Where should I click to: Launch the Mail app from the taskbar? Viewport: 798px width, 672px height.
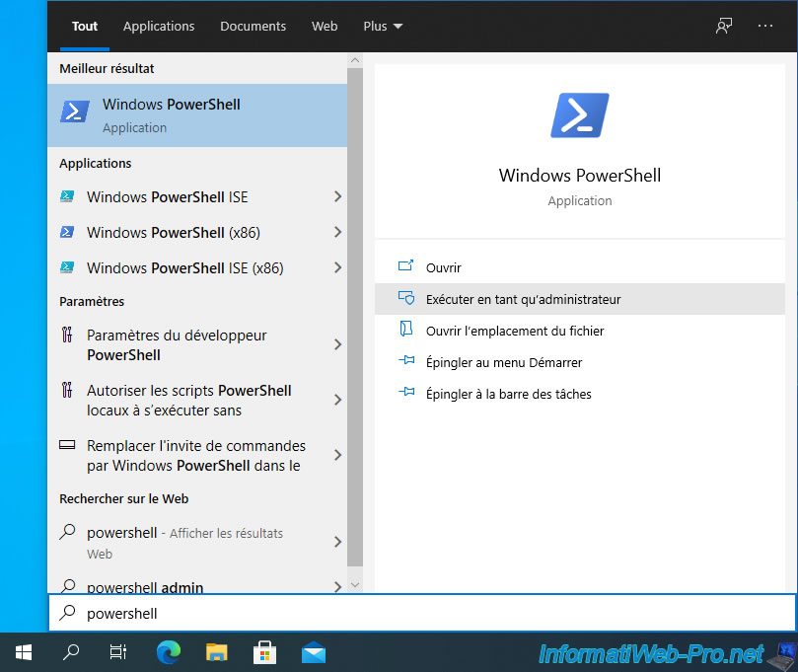pos(313,652)
